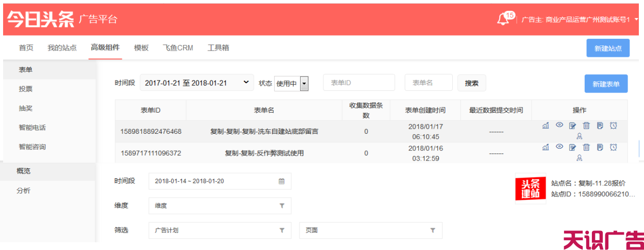
Task: Delete form 1589818892476468 with trash icon
Action: point(586,126)
